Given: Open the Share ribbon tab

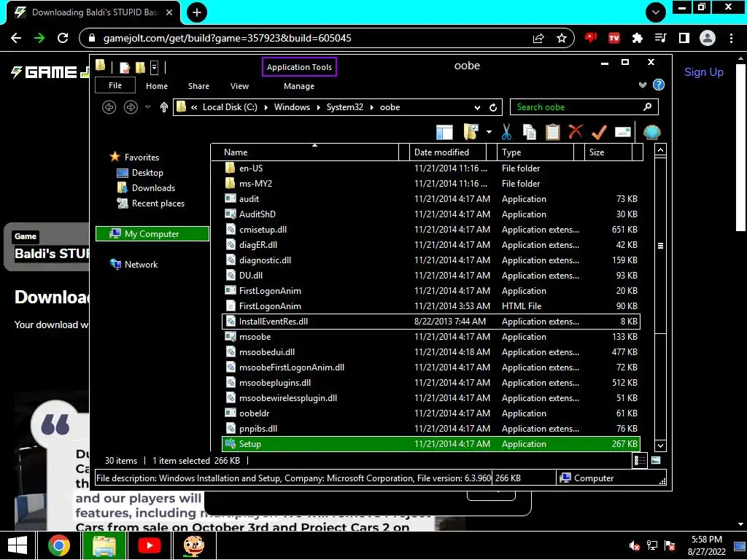Looking at the screenshot, I should 198,86.
